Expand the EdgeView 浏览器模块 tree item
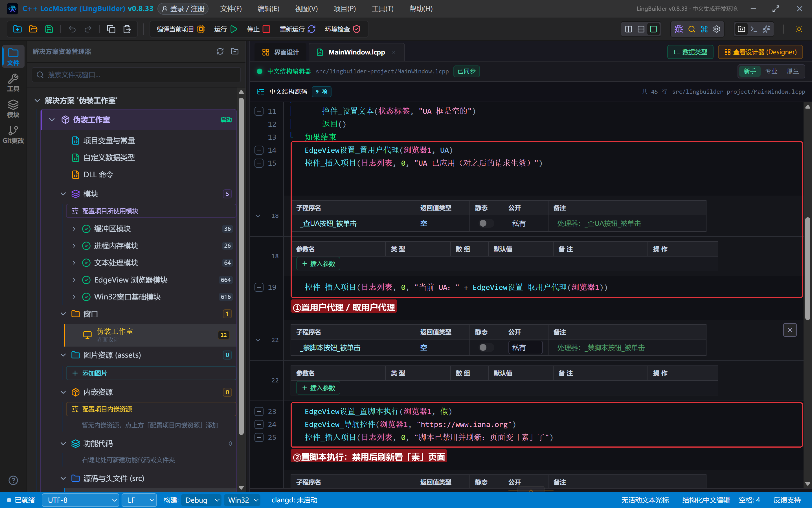This screenshot has width=812, height=508. tap(74, 280)
